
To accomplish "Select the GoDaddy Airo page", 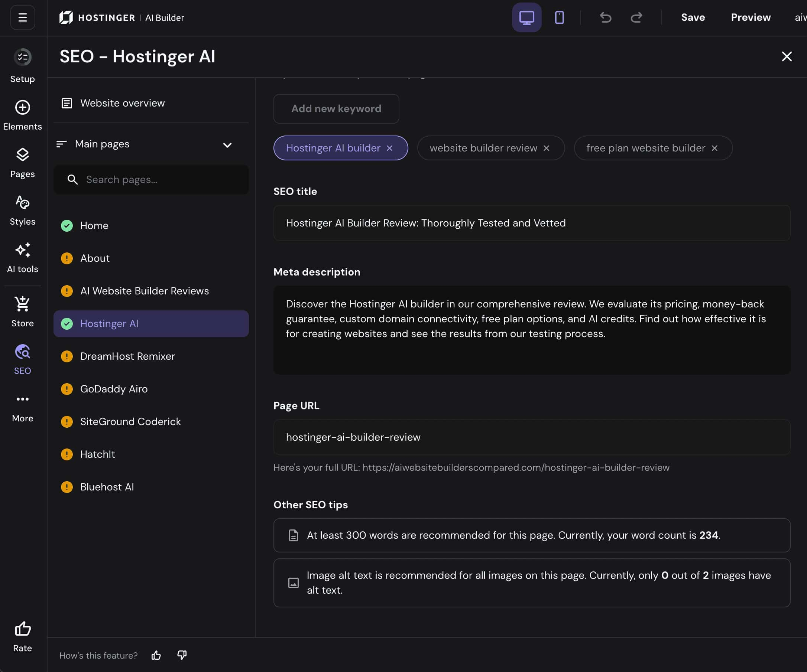I will point(151,389).
